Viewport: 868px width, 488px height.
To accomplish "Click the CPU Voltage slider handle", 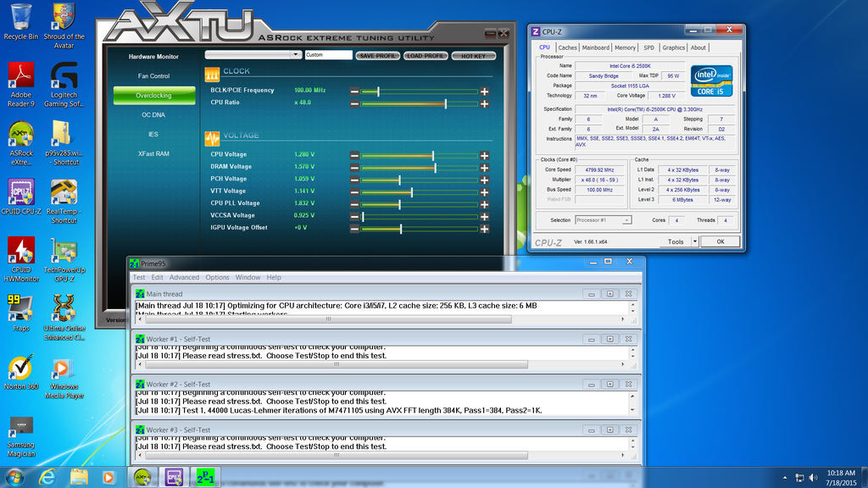I will [x=433, y=156].
